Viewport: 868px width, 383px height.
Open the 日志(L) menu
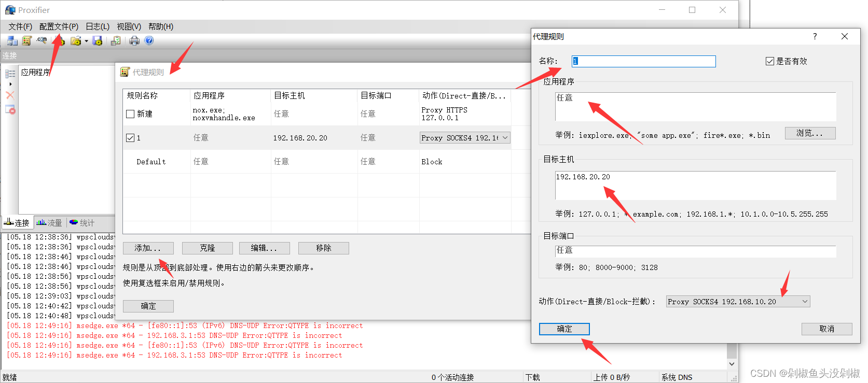coord(98,26)
